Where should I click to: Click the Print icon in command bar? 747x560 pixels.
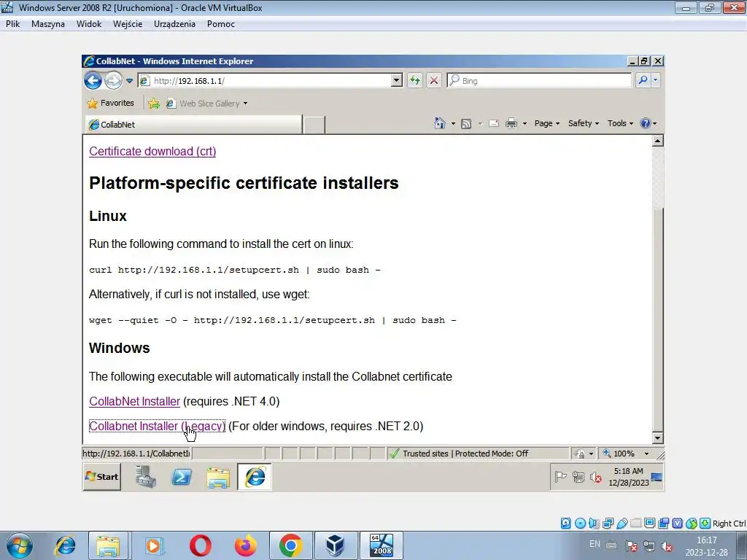511,124
